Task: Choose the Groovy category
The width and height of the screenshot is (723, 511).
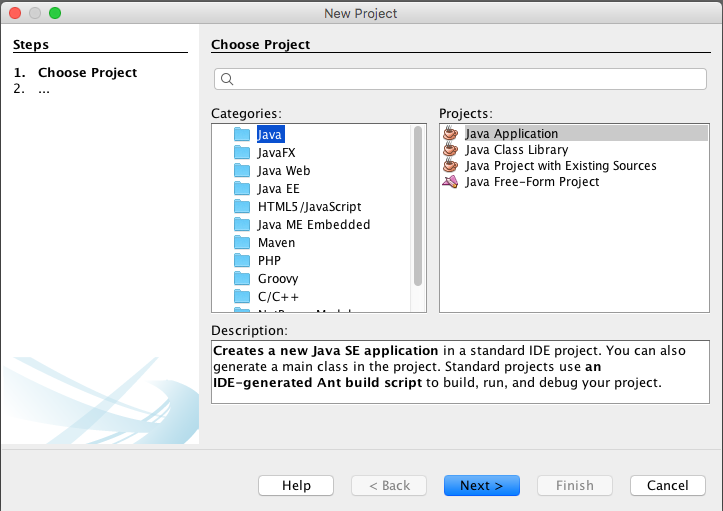Action: (278, 279)
